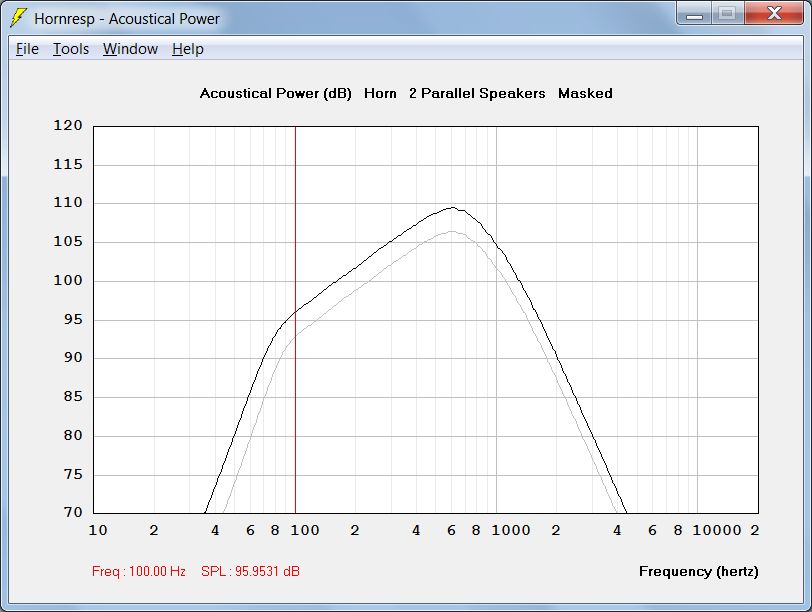Click the 'Horn' label in chart title

click(380, 94)
